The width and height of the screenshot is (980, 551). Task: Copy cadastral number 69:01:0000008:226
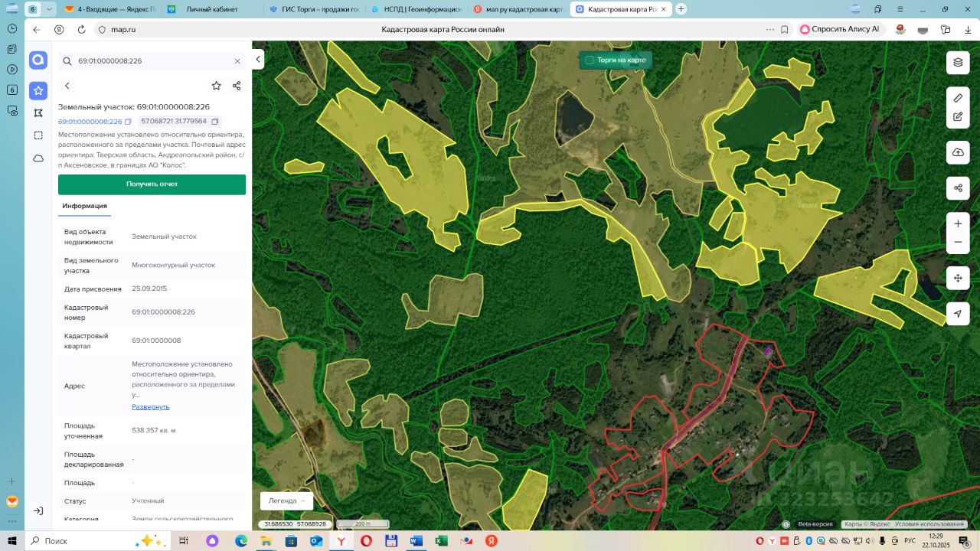tap(128, 122)
